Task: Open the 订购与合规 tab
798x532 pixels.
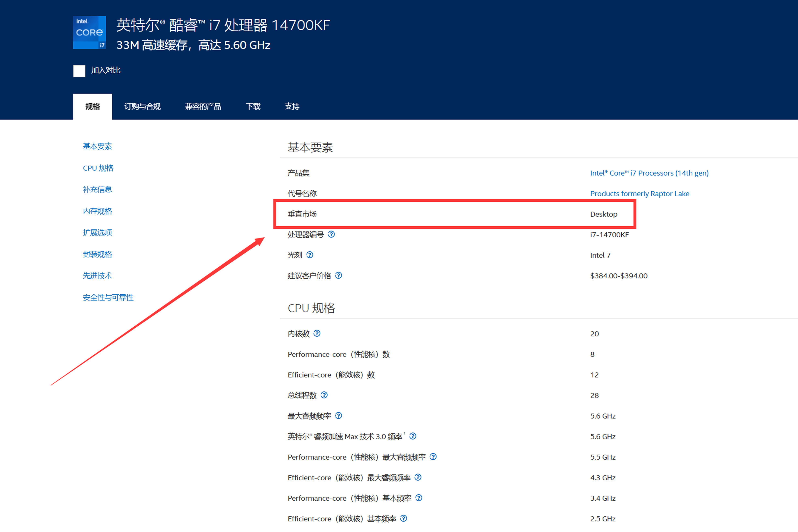Action: [x=143, y=106]
